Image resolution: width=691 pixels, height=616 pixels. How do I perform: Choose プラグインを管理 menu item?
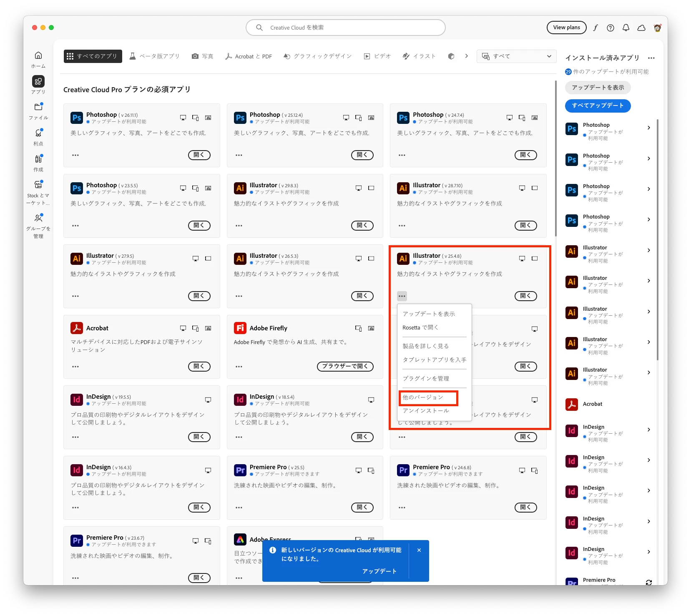coord(426,379)
